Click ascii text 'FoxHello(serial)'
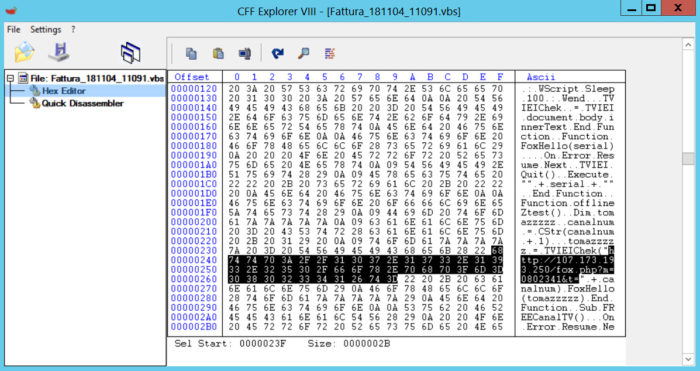This screenshot has width=700, height=371. click(x=567, y=146)
